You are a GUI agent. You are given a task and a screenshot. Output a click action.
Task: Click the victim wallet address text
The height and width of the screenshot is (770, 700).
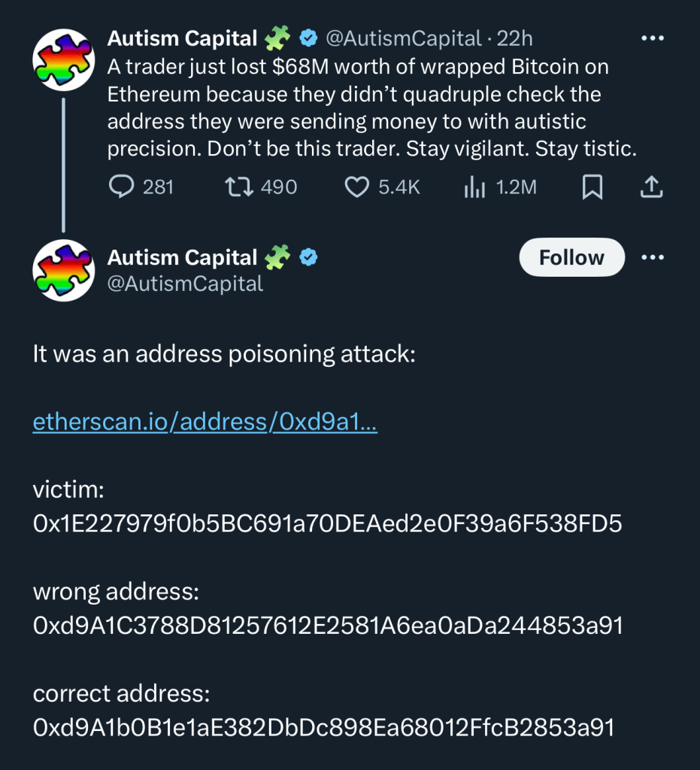coord(327,524)
